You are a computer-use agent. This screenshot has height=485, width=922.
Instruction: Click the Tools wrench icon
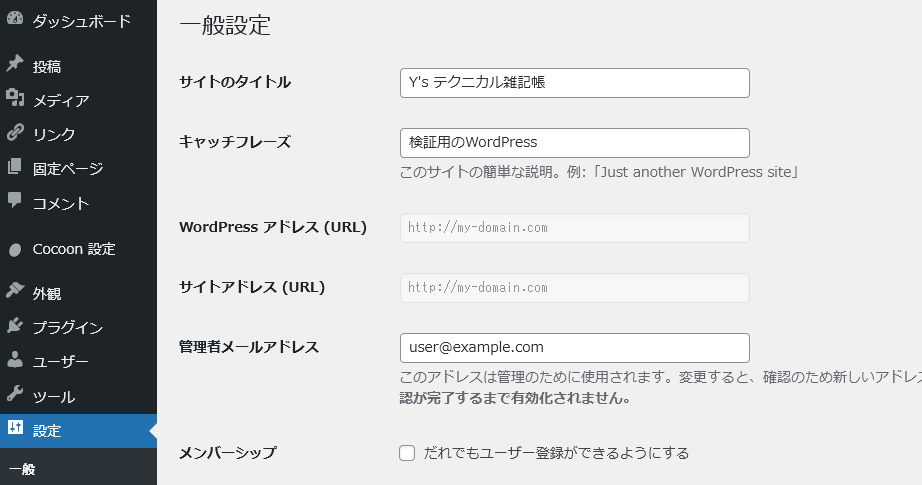pyautogui.click(x=15, y=396)
